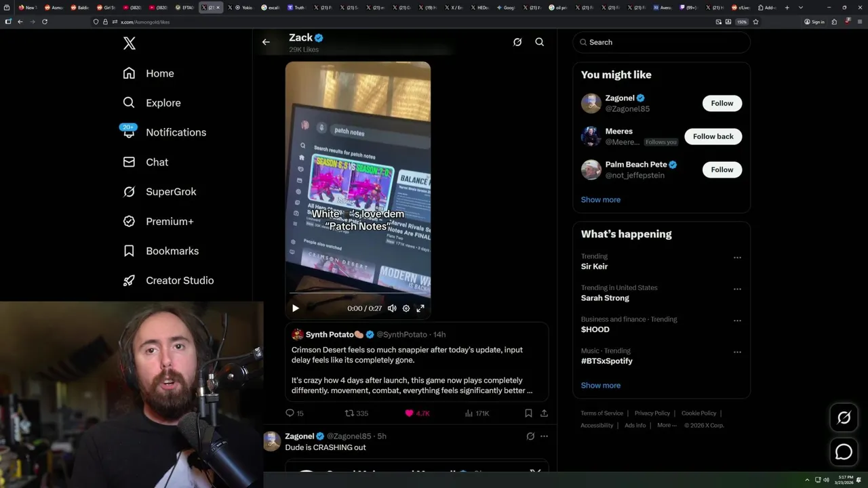
Task: Toggle video fullscreen
Action: click(x=420, y=308)
